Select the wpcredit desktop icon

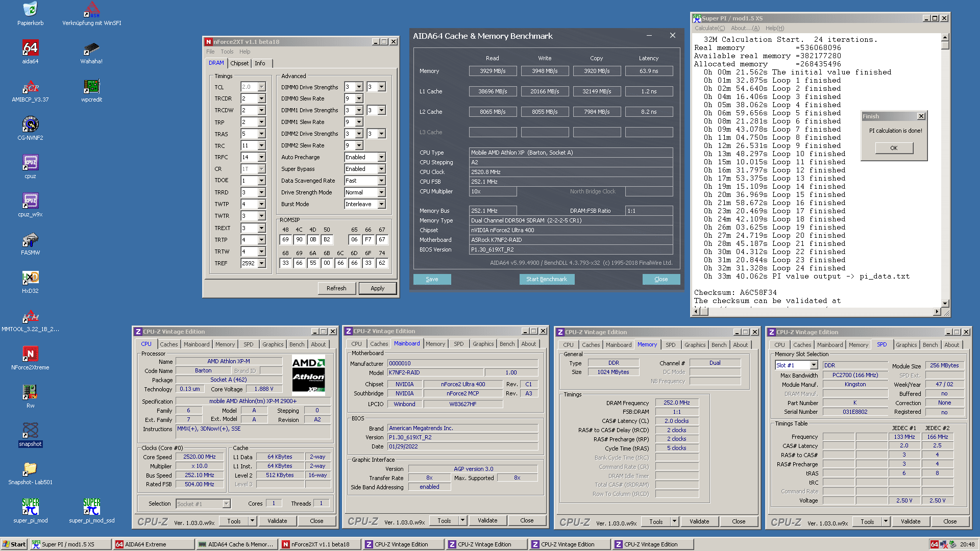[x=91, y=90]
